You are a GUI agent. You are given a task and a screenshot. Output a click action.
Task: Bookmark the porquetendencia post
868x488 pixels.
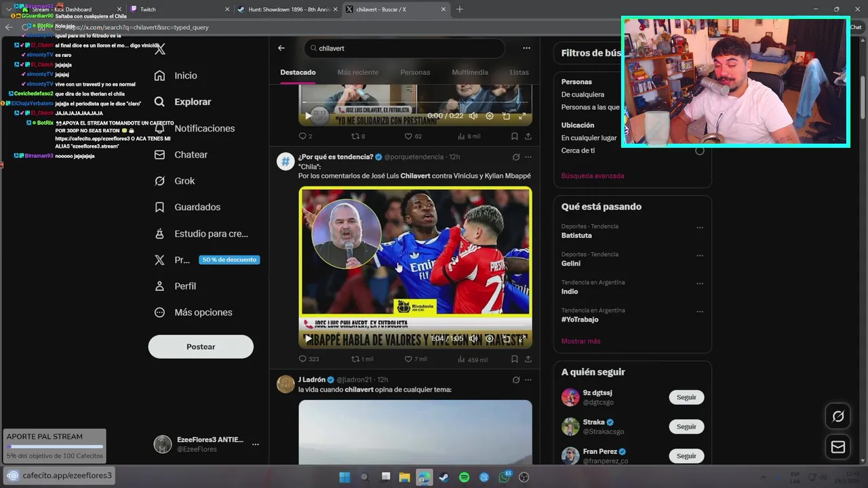coord(515,359)
